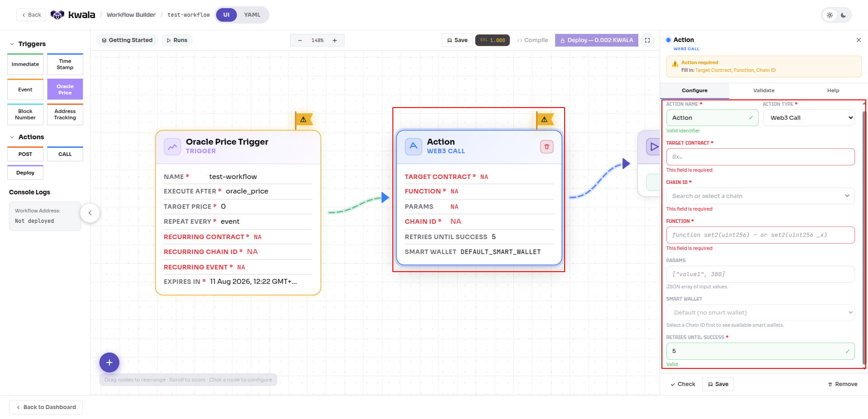Select the Time Stamp trigger
Viewport: 868px width, 419px height.
click(65, 64)
